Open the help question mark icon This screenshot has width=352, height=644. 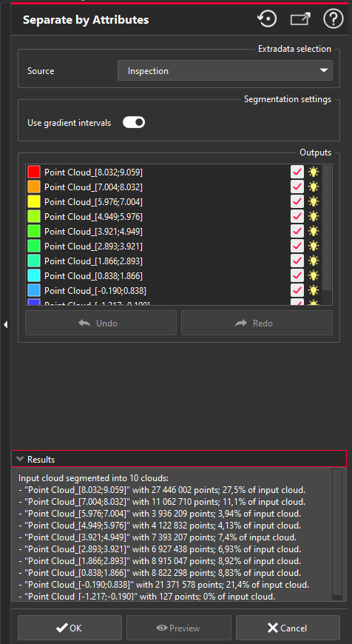[x=333, y=19]
